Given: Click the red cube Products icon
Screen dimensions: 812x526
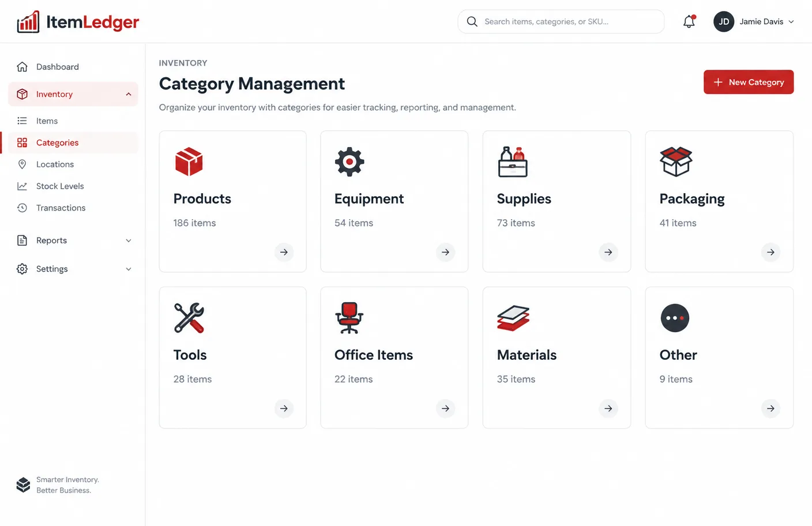Looking at the screenshot, I should (189, 161).
